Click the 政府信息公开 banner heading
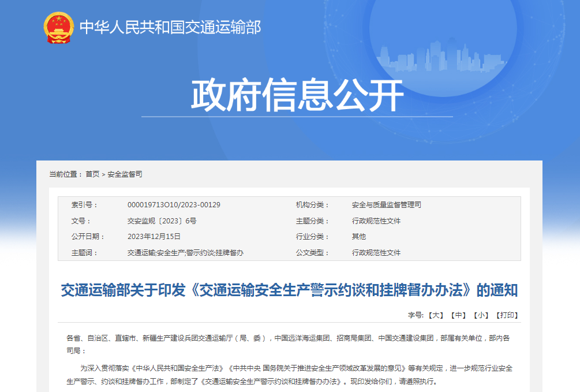This screenshot has width=580, height=392. click(297, 95)
